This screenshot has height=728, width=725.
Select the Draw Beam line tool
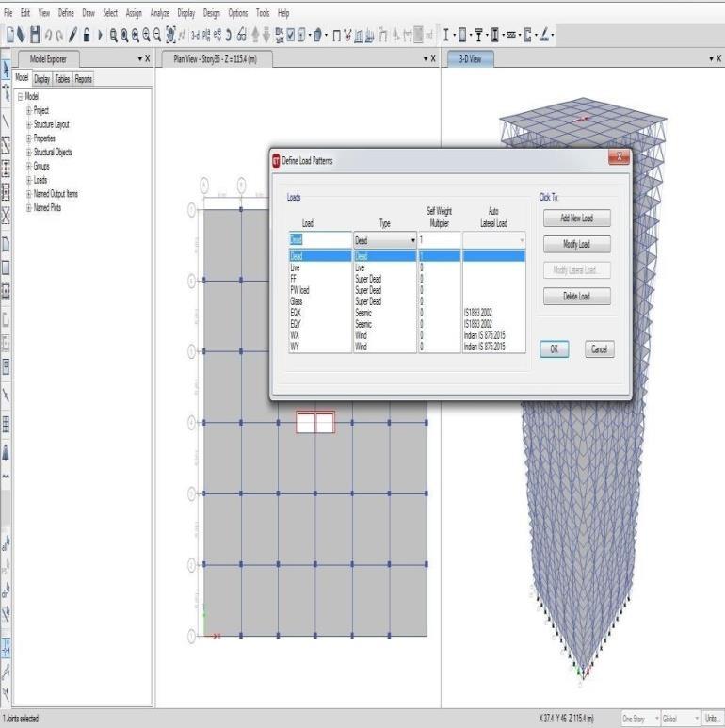click(x=7, y=121)
